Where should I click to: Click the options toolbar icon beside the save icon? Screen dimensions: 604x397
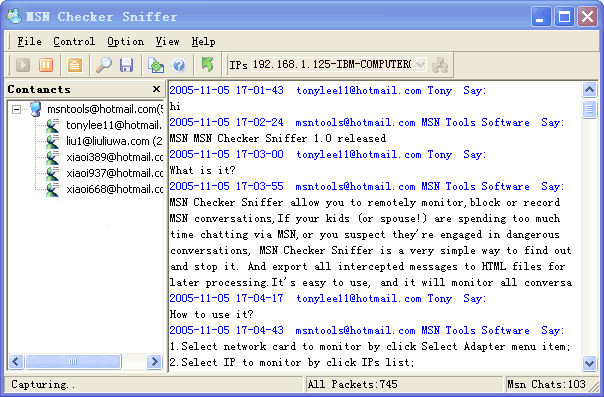tap(156, 65)
